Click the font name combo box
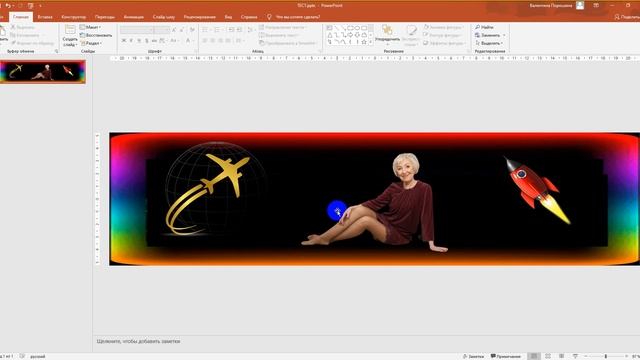Image resolution: width=640 pixels, height=360 pixels. (x=137, y=30)
